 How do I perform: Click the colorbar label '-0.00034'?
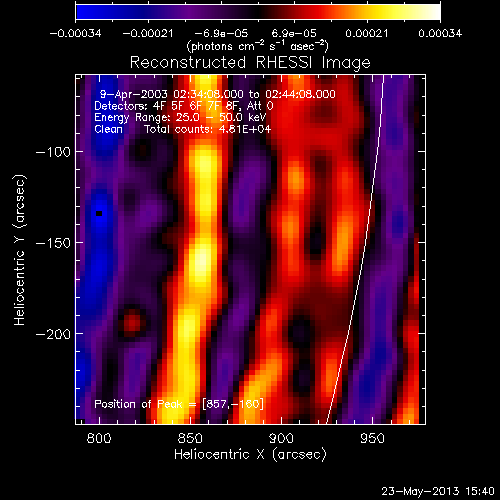pyautogui.click(x=75, y=33)
